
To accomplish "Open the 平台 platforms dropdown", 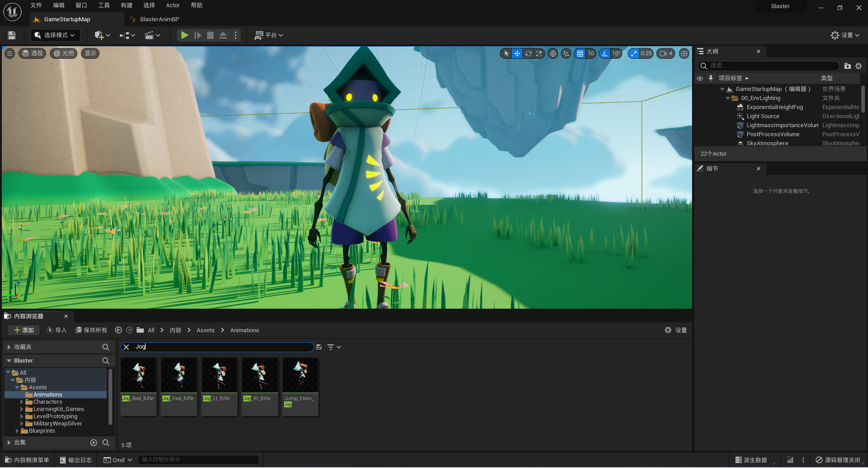I will pyautogui.click(x=269, y=35).
